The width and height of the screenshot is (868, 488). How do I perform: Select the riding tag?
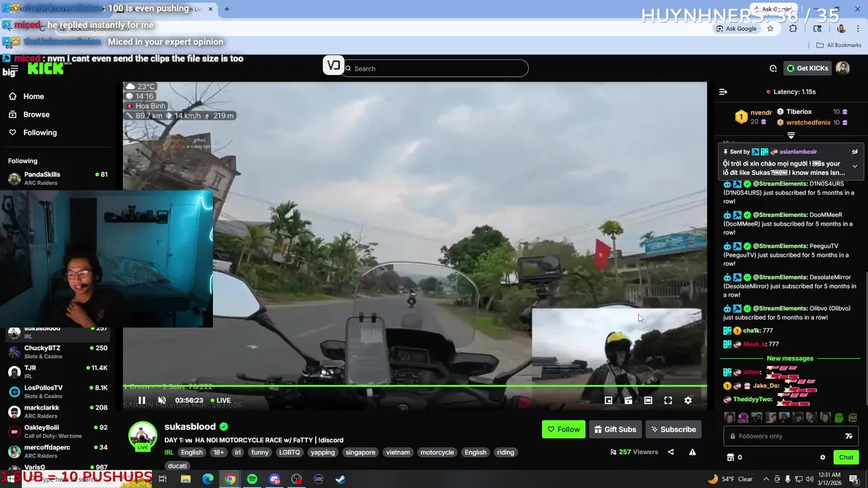coord(505,452)
